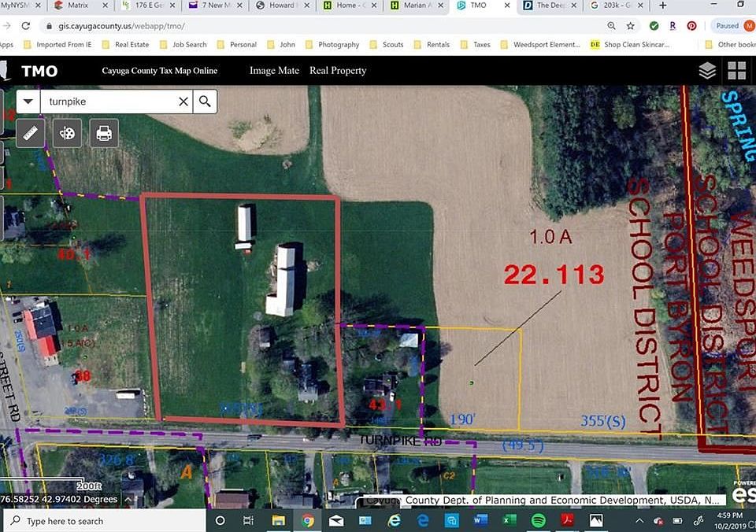Switch to The Deep browser tab
Screen dimensions: 756x532
[x=550, y=6]
